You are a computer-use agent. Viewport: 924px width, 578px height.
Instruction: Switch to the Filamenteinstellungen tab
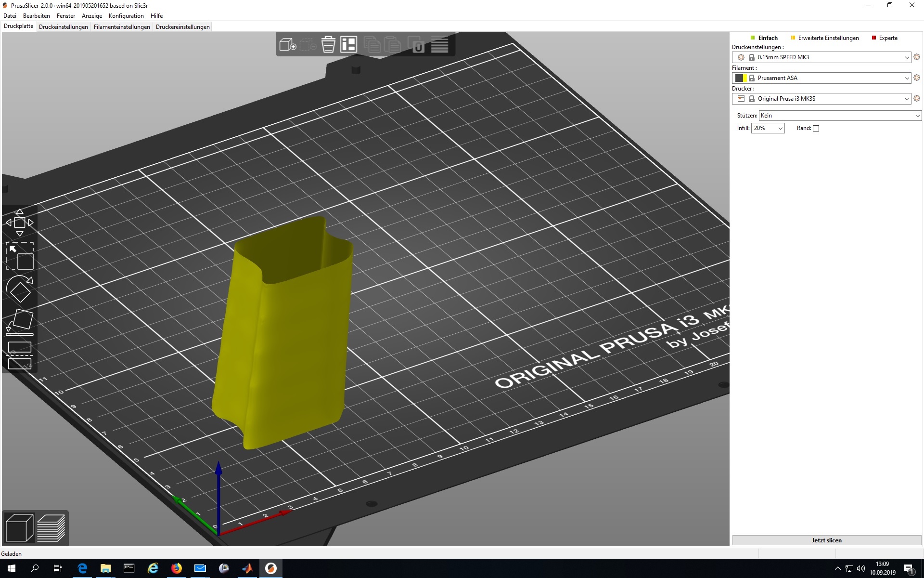point(122,27)
